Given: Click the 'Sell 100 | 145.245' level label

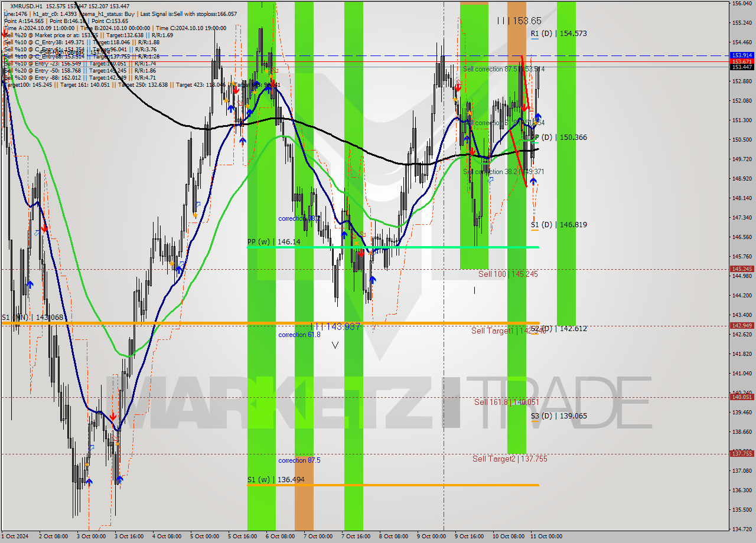Looking at the screenshot, I should (x=508, y=274).
